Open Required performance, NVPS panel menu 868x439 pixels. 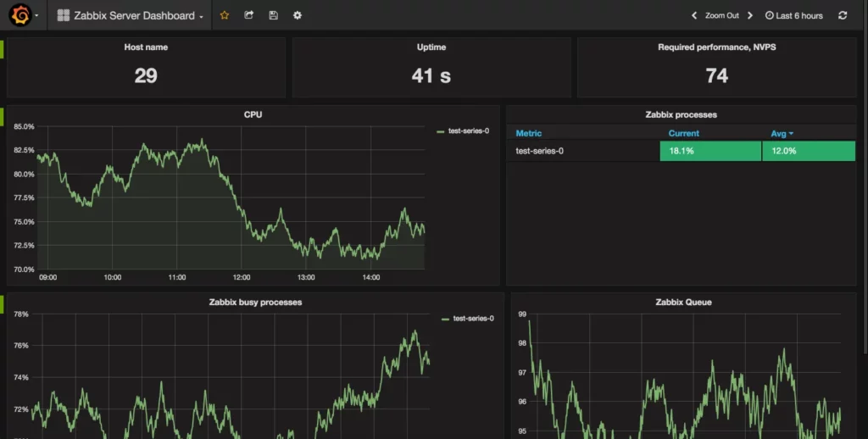coord(717,47)
